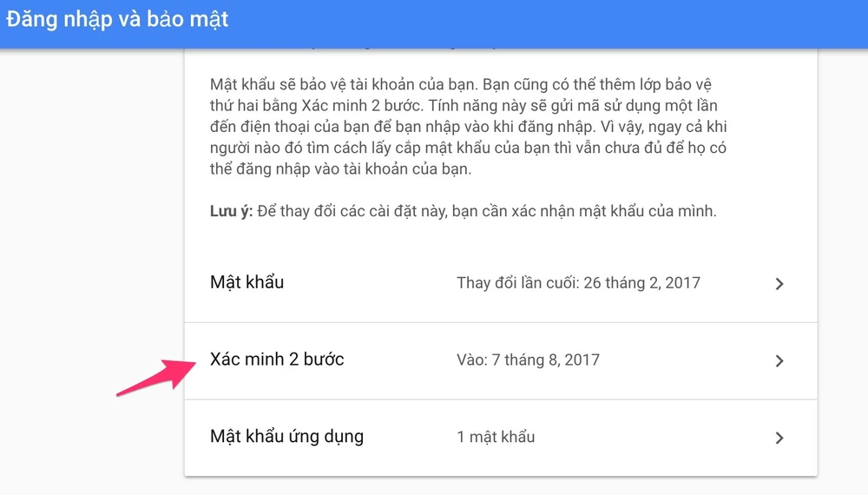868x495 pixels.
Task: Click the pink arrow annotation pointer
Action: (156, 378)
